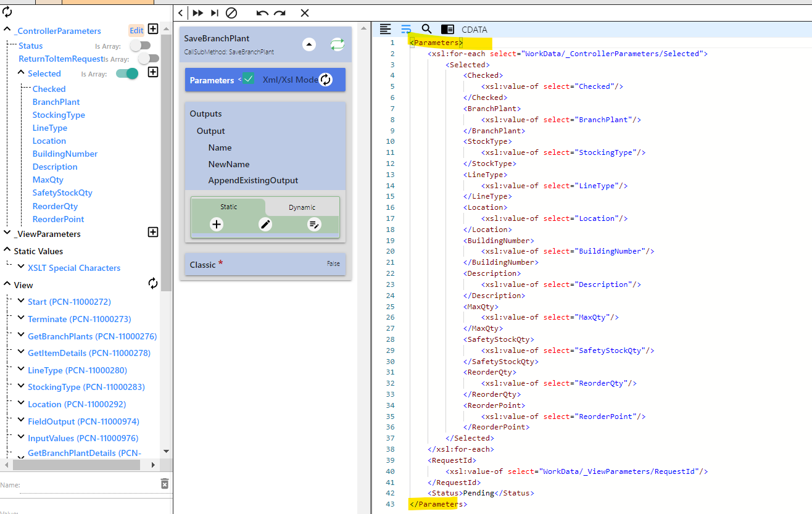Select ReorderPoint tree item
812x514 pixels.
58,219
